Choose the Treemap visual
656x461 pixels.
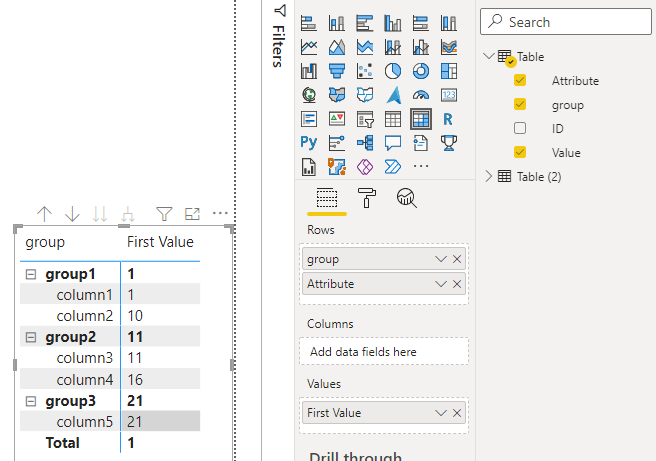(448, 71)
